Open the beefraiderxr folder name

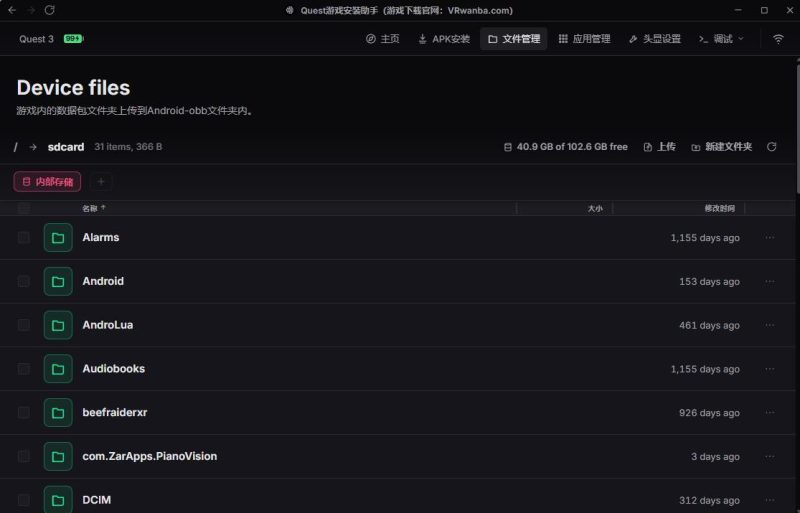115,412
